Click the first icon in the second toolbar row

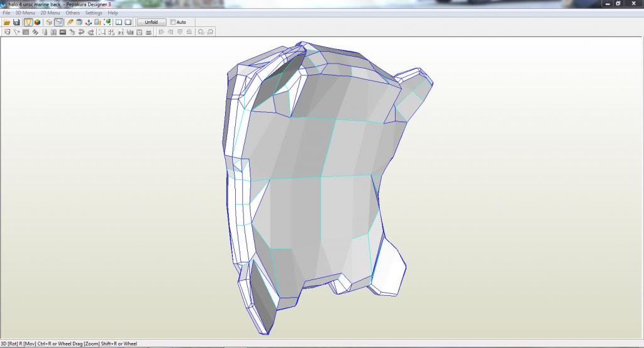7,32
